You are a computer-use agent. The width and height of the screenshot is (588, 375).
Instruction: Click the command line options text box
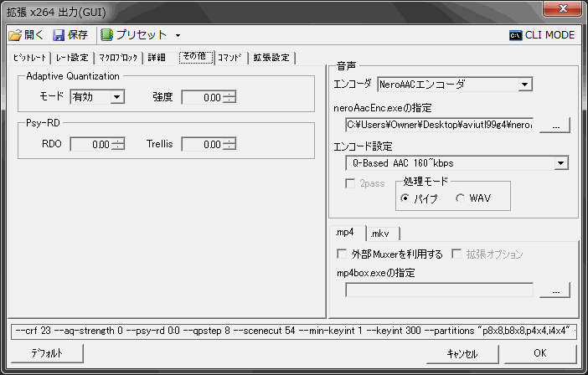tap(294, 331)
